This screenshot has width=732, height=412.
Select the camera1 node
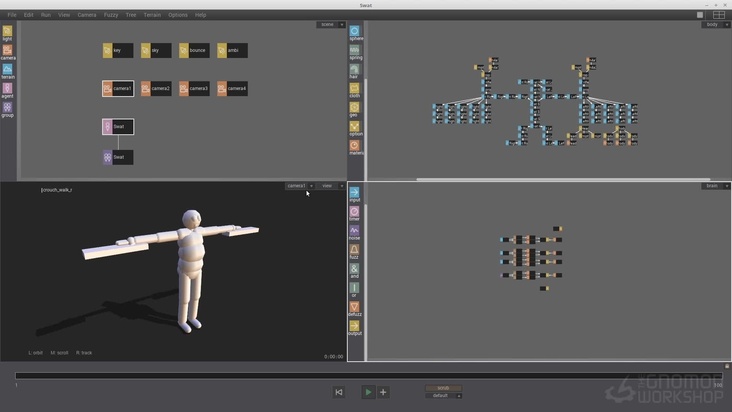point(118,89)
